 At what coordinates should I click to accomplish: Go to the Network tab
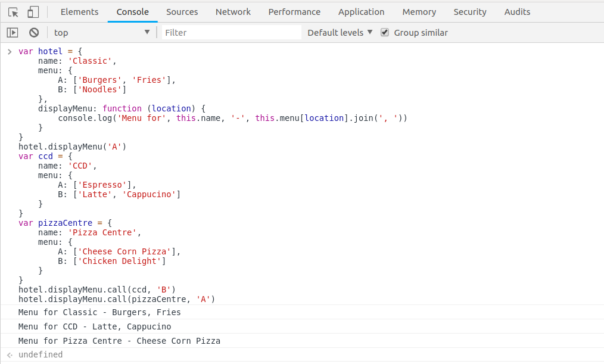[x=233, y=12]
